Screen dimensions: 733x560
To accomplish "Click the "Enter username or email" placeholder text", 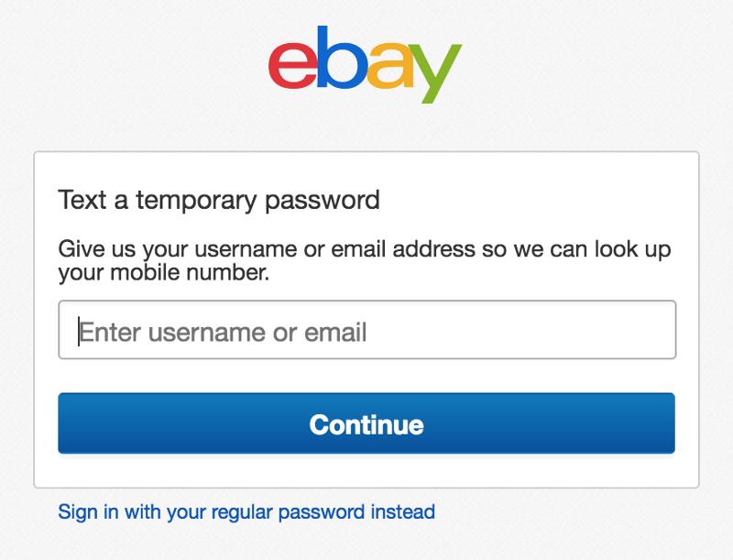I will (x=223, y=333).
